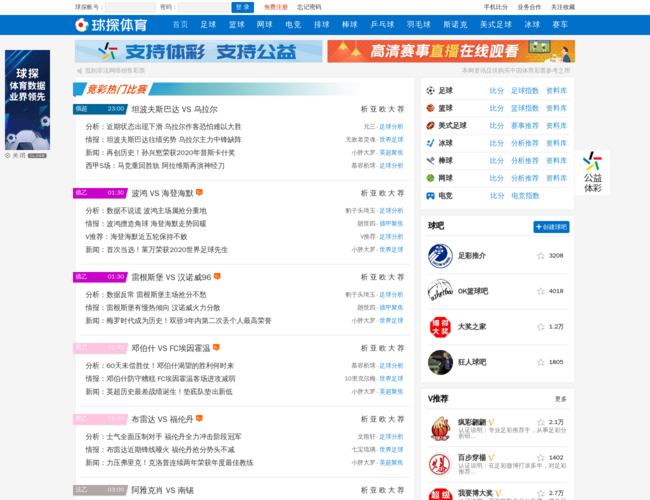Open match 阿雅克肖 VS 南锡
650x500 pixels.
point(162,490)
